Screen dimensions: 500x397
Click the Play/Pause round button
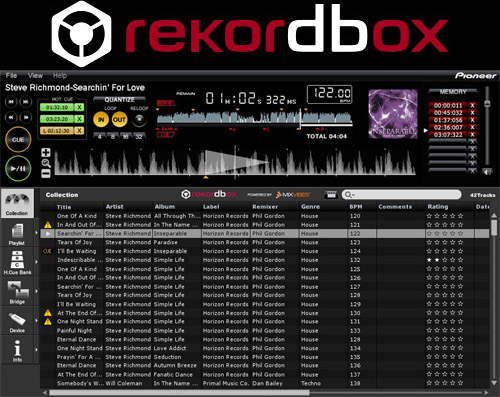point(18,169)
